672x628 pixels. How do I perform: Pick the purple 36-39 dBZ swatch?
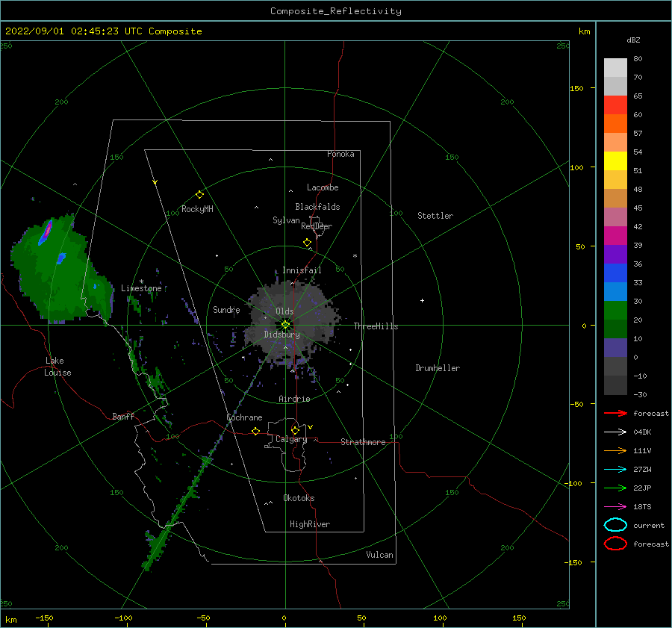point(615,255)
